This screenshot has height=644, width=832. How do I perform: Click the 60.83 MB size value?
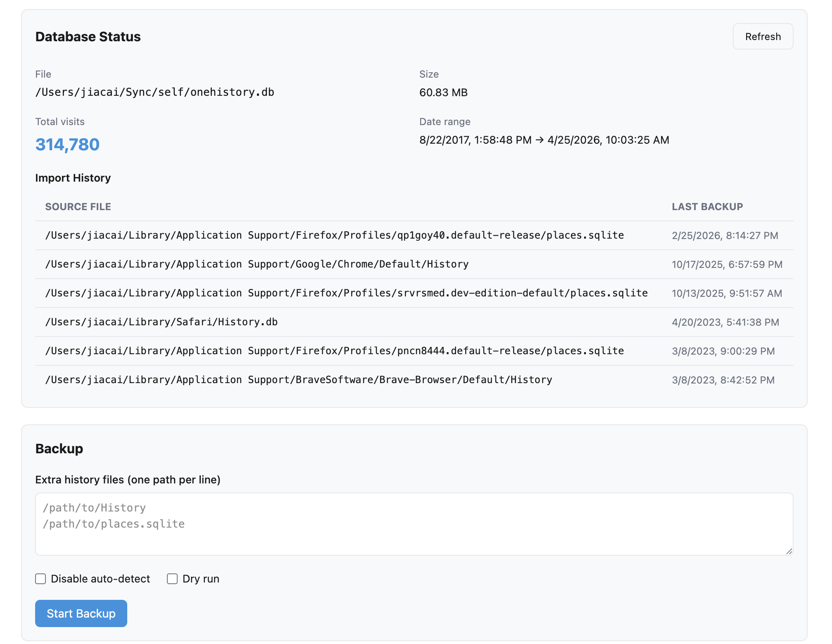443,92
